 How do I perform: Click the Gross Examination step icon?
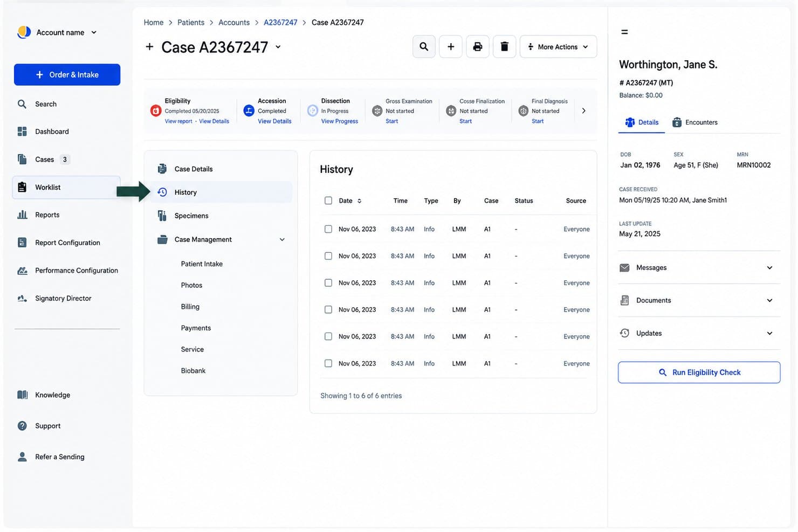tap(377, 111)
